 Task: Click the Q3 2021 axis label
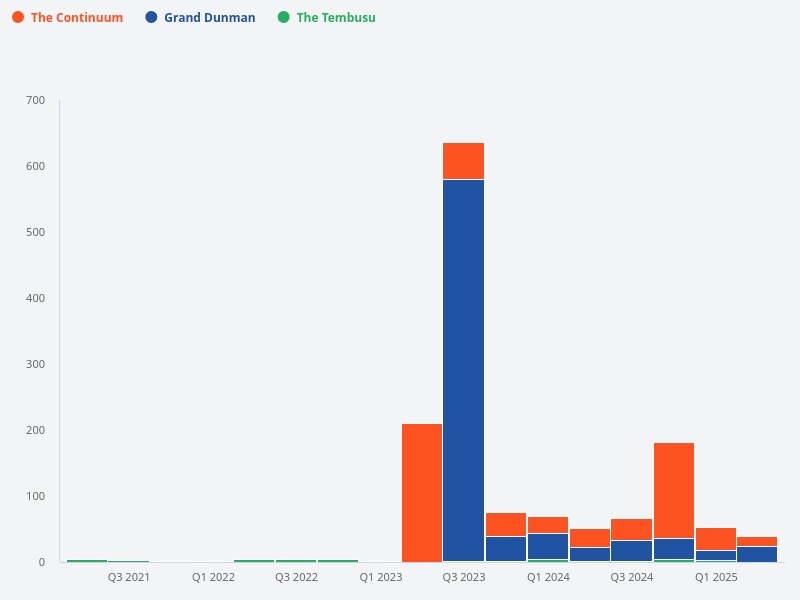pyautogui.click(x=128, y=578)
